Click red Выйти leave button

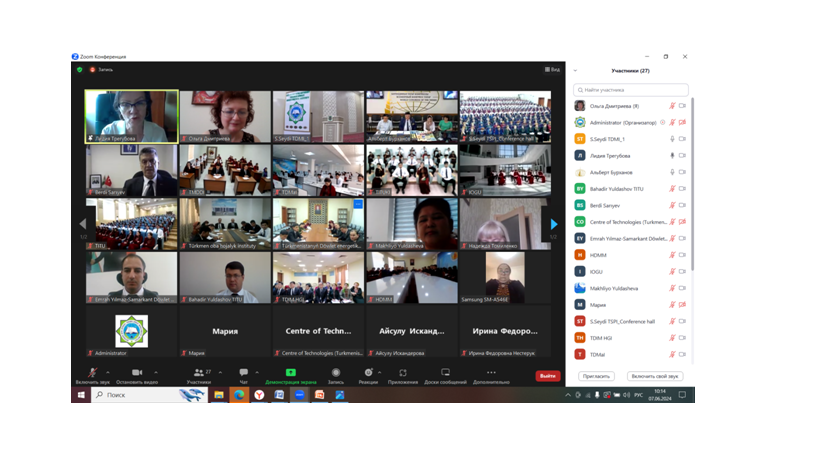pyautogui.click(x=547, y=376)
